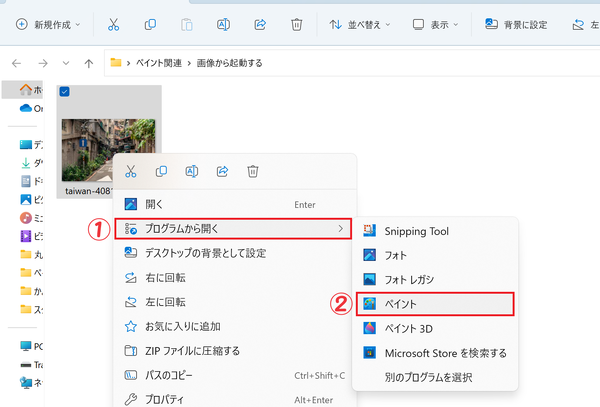The width and height of the screenshot is (600, 407).
Task: Open the 表示 view dropdown
Action: pos(435,25)
